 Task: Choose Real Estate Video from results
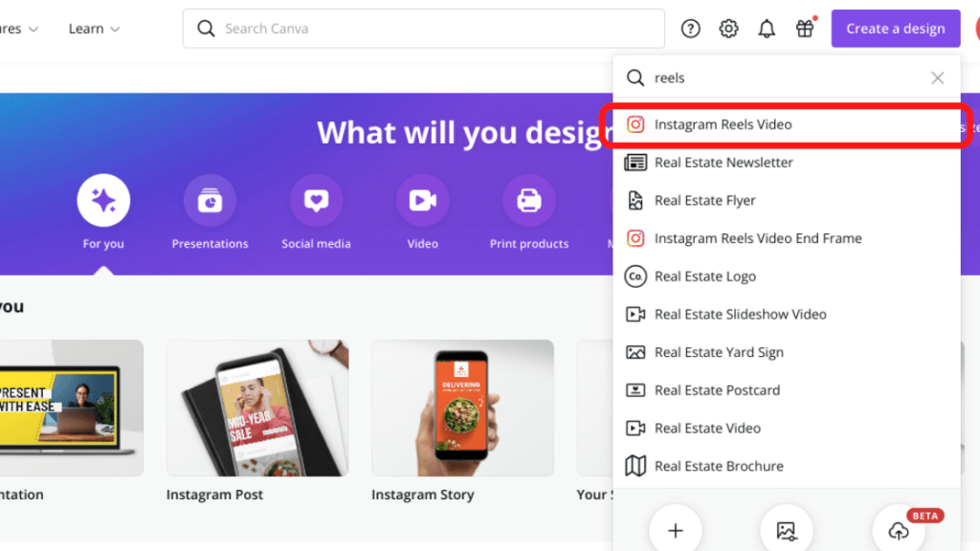(x=787, y=429)
